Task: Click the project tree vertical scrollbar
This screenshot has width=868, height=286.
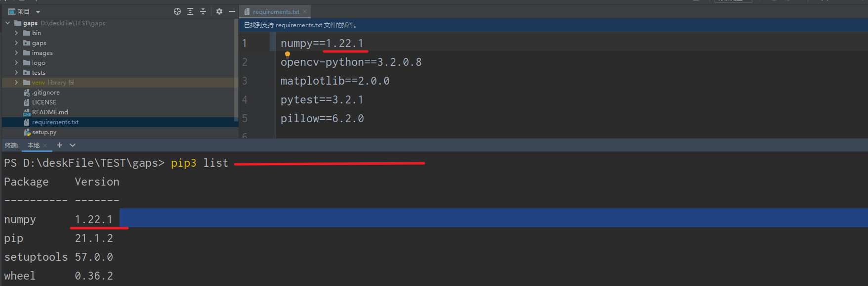Action: [236, 69]
